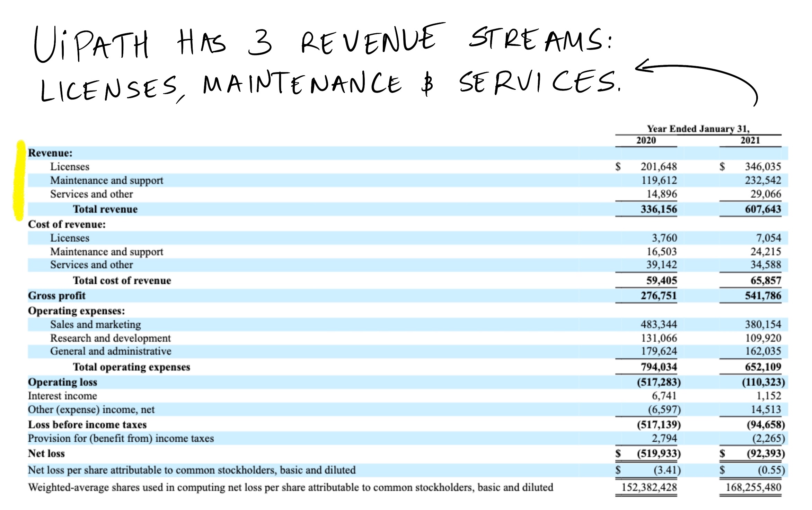Click the 'Gross profit' row label
Image resolution: width=812 pixels, height=510 pixels.
click(x=57, y=296)
